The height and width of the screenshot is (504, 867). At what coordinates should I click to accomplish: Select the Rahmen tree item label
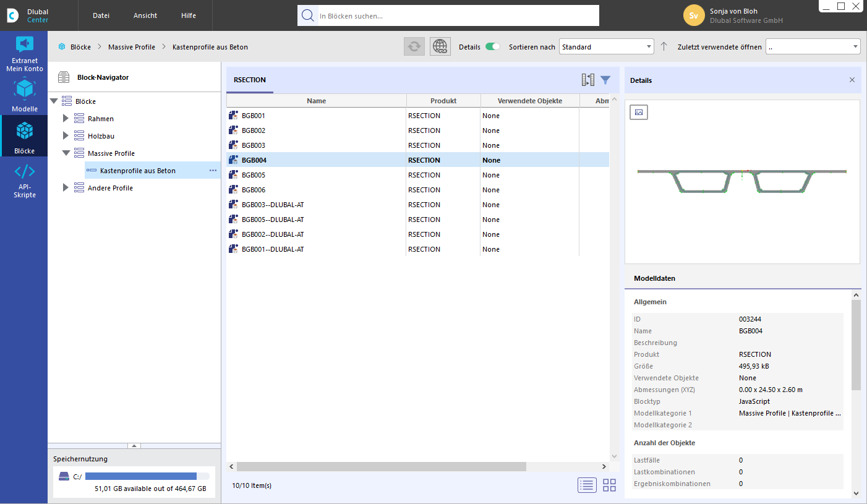click(x=101, y=118)
